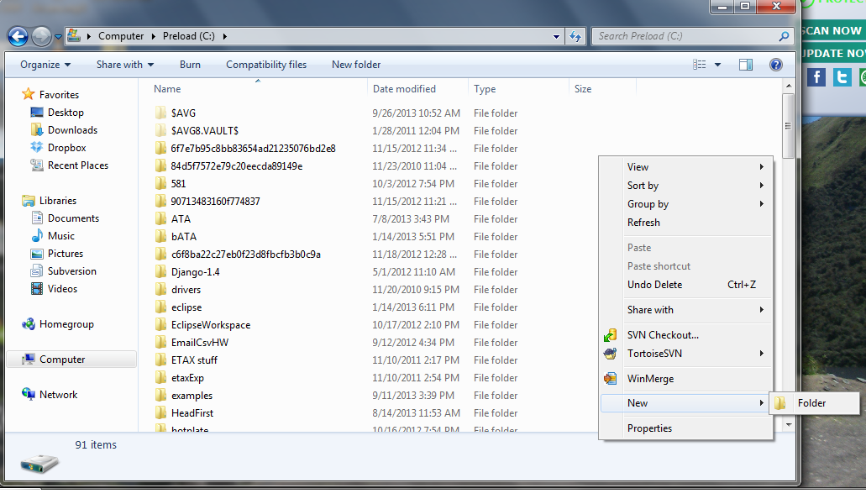Click the TortoiseSVN turtle icon
This screenshot has height=504, width=866.
coord(611,354)
